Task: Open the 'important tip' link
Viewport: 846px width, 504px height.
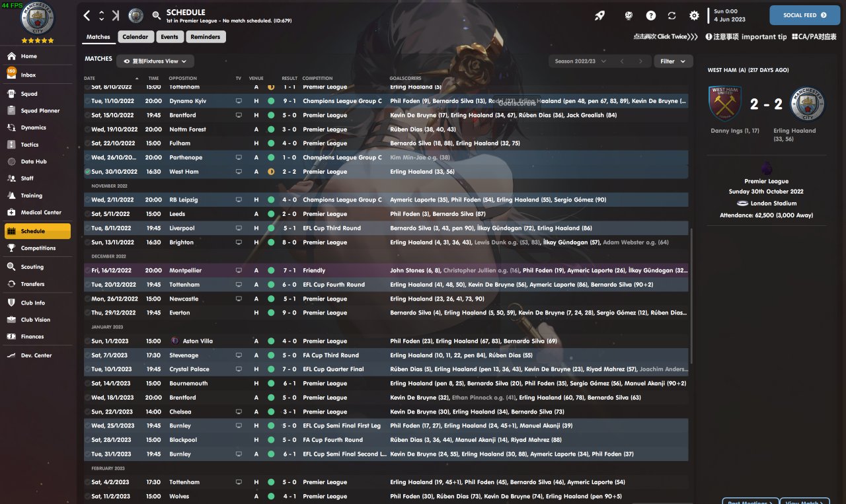Action: (746, 37)
